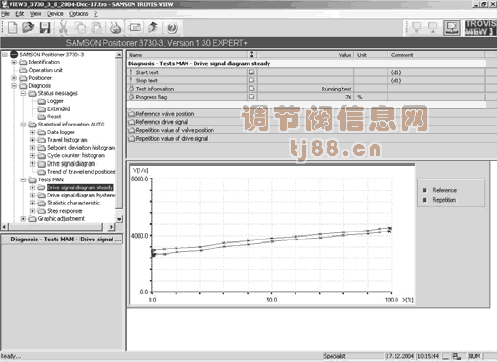The image size is (497, 362).
Task: Click the Save floppy disk icon
Action: point(45,28)
